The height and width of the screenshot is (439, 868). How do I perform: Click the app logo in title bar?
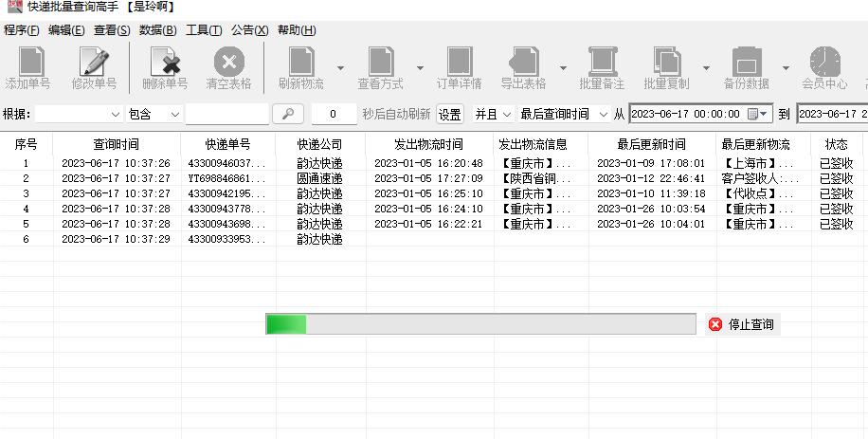pyautogui.click(x=15, y=6)
